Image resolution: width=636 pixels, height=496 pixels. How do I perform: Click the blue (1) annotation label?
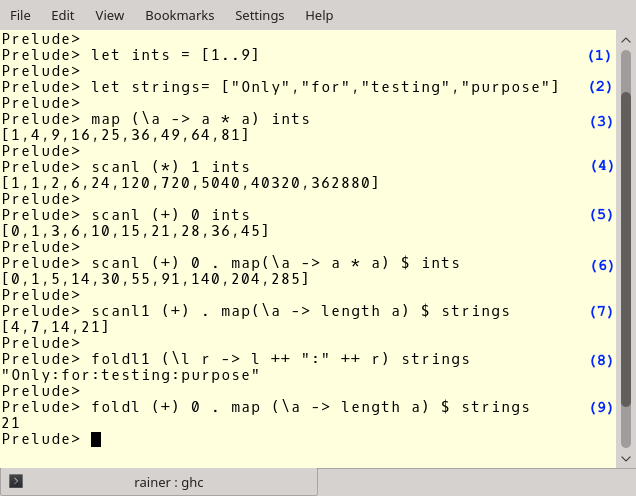599,56
